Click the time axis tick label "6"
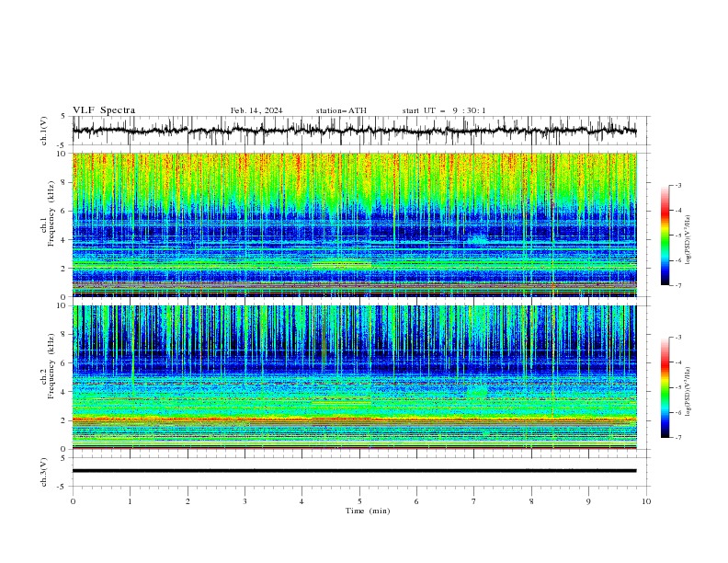 coord(416,501)
